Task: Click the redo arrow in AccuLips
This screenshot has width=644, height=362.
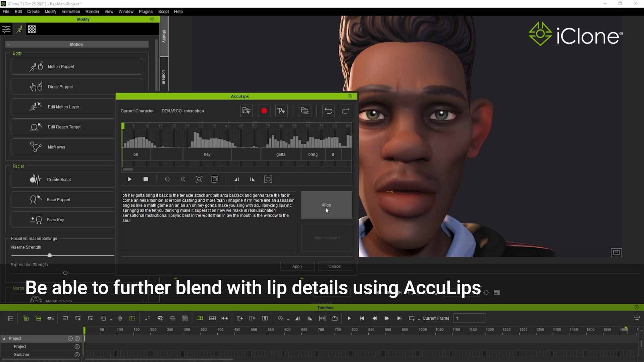Action: [346, 111]
